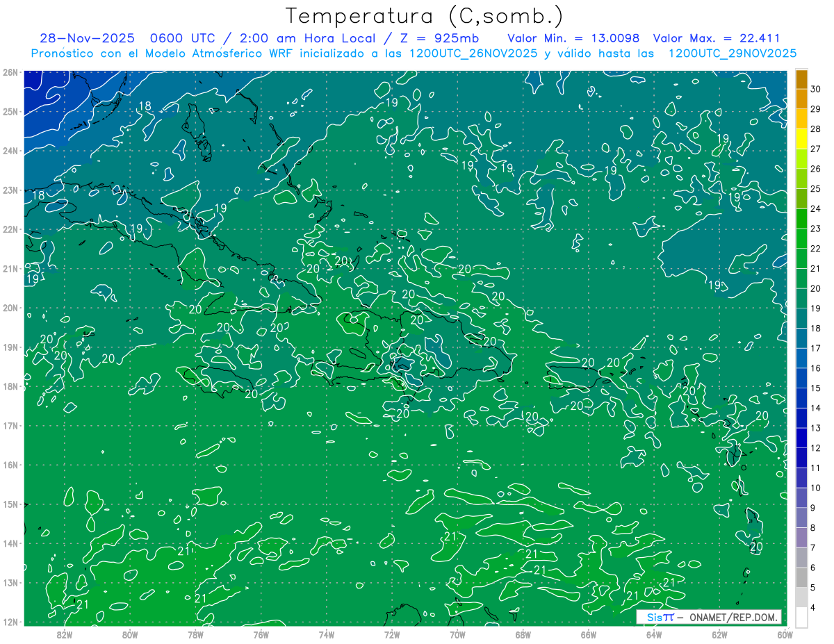
Task: Click the "ONAMET/REP.DOM." credit label
Action: pos(733,617)
